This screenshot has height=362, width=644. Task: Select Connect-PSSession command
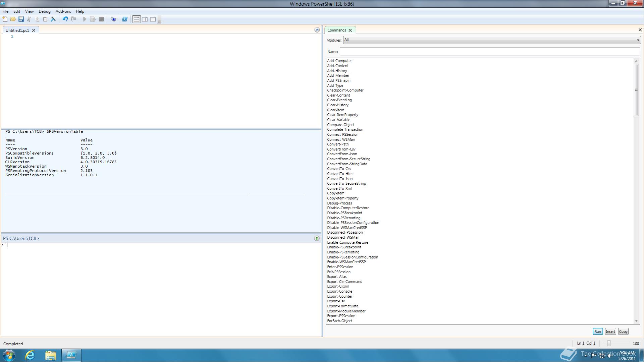point(342,134)
